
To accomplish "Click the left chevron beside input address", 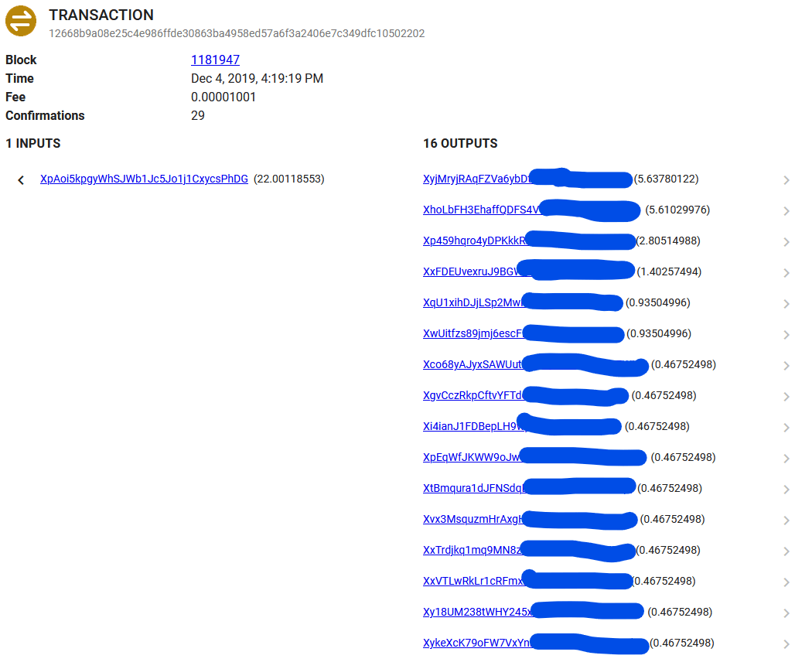I will [21, 180].
